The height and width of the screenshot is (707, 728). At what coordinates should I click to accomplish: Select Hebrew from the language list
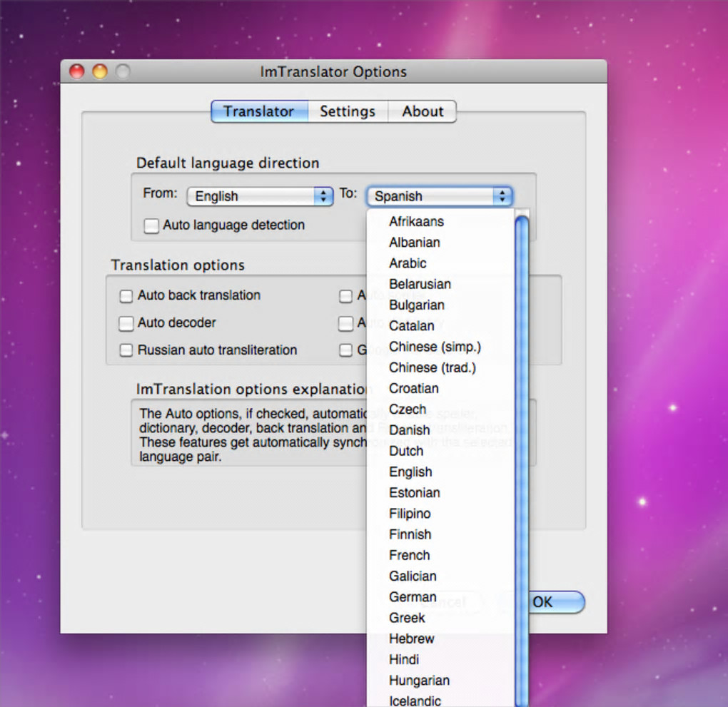pos(441,639)
